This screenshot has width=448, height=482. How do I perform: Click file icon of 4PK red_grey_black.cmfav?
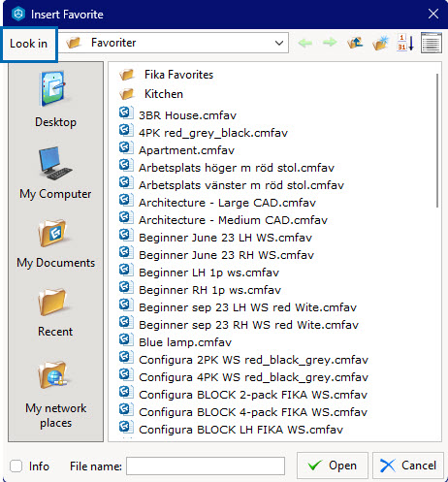click(x=126, y=131)
